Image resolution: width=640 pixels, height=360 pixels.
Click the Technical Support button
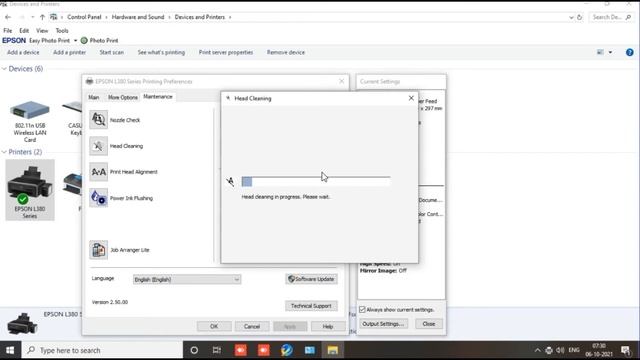point(311,306)
